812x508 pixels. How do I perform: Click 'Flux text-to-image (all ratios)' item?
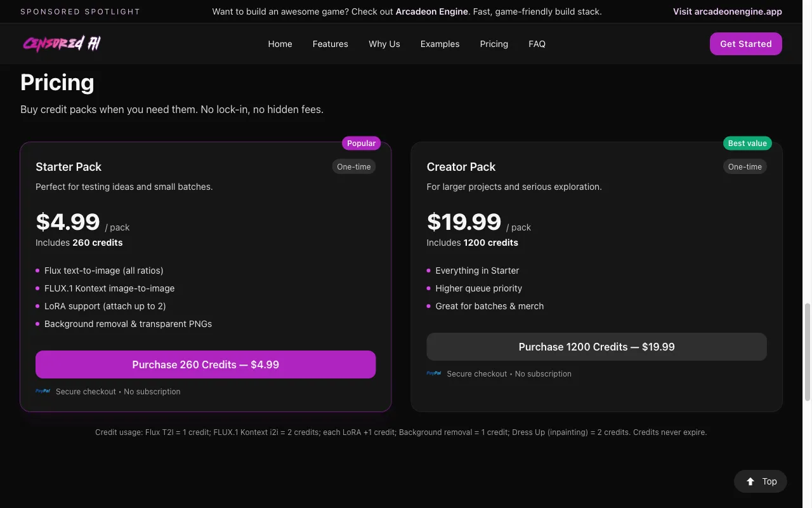(104, 271)
